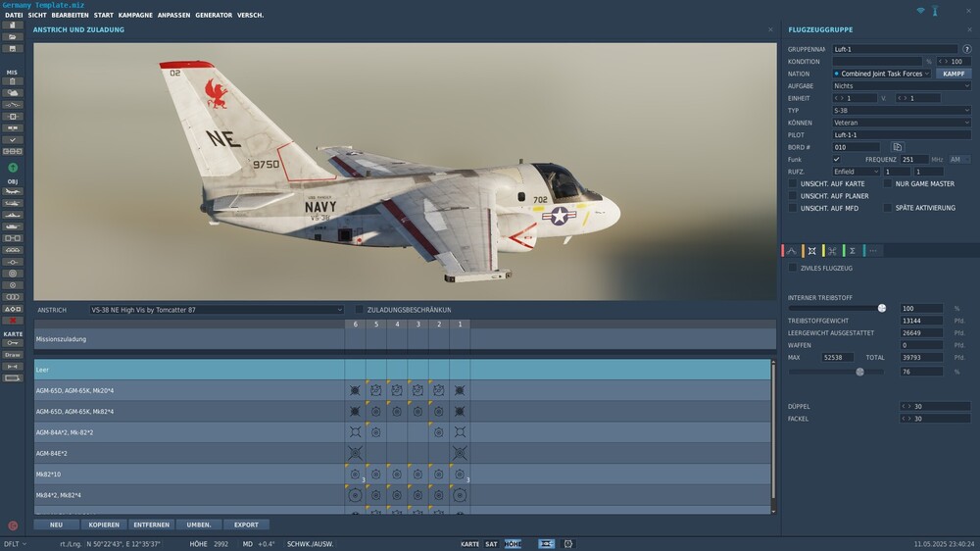Select the Draw tool under KARTE
The image size is (980, 551).
point(12,355)
